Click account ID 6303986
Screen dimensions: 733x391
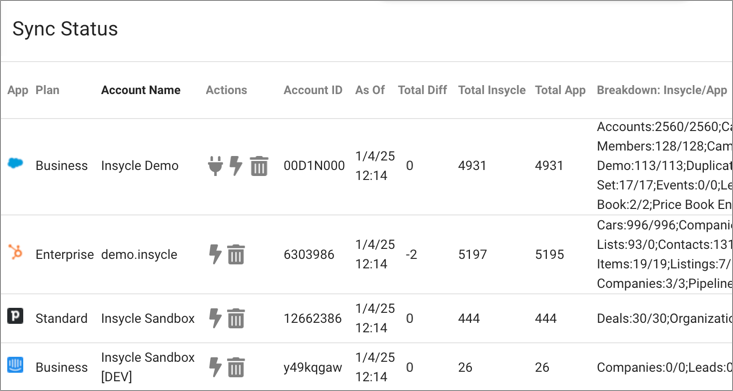(309, 254)
